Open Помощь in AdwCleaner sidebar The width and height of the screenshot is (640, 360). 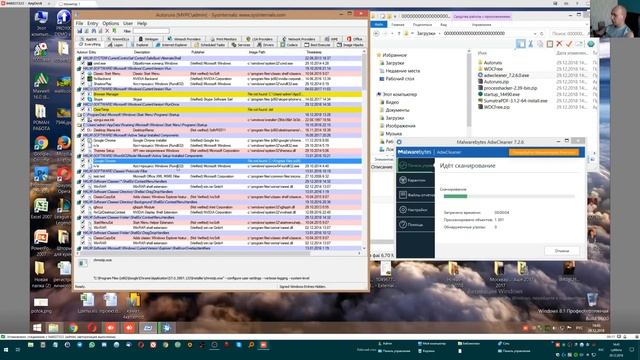tap(416, 224)
